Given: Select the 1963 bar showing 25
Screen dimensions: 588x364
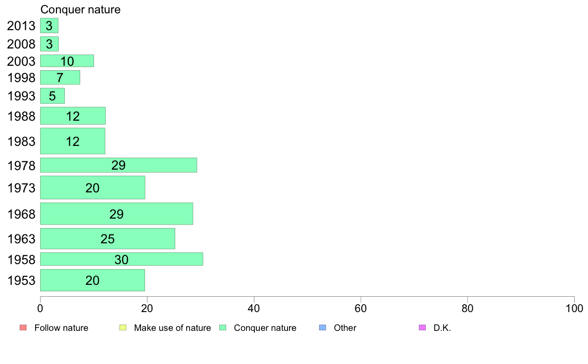Looking at the screenshot, I should (107, 238).
